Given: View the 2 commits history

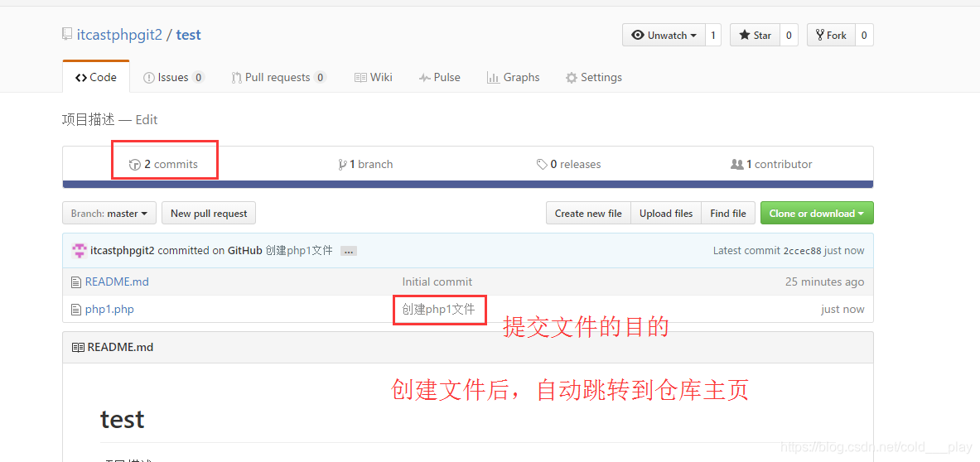Looking at the screenshot, I should pos(163,164).
